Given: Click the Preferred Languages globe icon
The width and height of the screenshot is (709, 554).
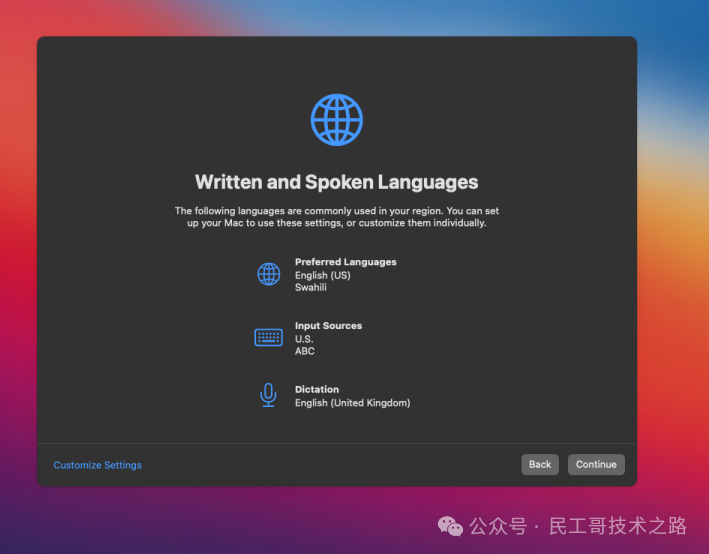Looking at the screenshot, I should coord(269,274).
